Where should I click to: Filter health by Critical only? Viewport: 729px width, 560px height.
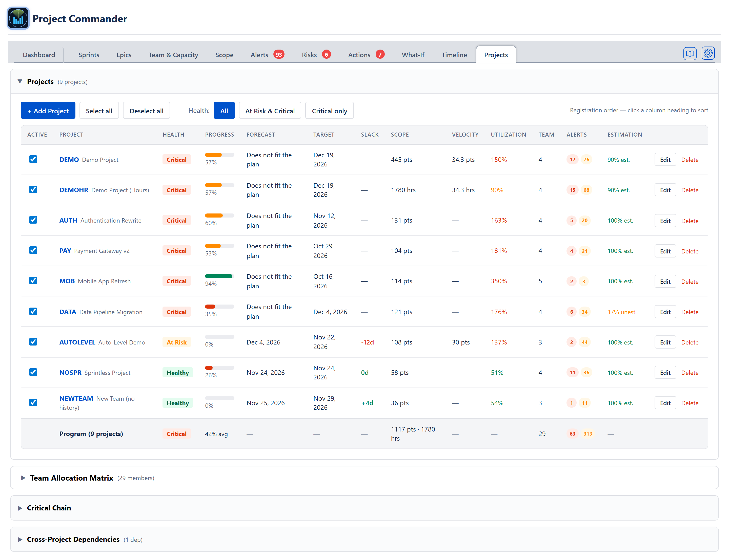point(329,111)
